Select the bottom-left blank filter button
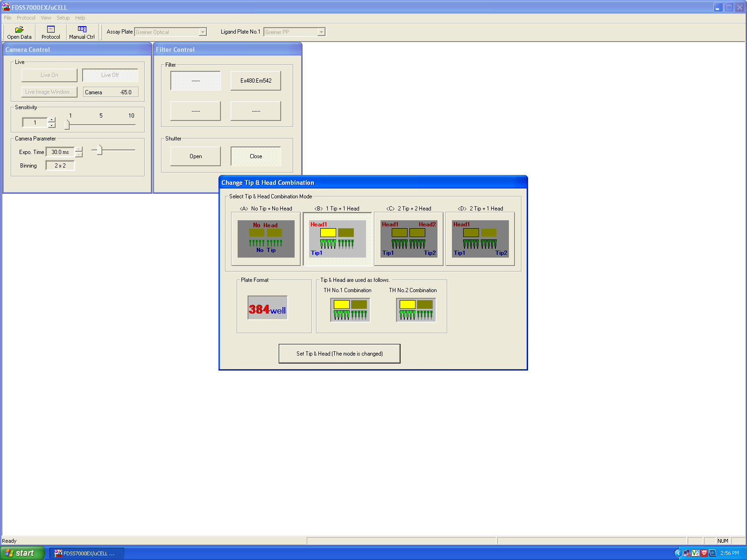This screenshot has width=747, height=560. coord(196,111)
